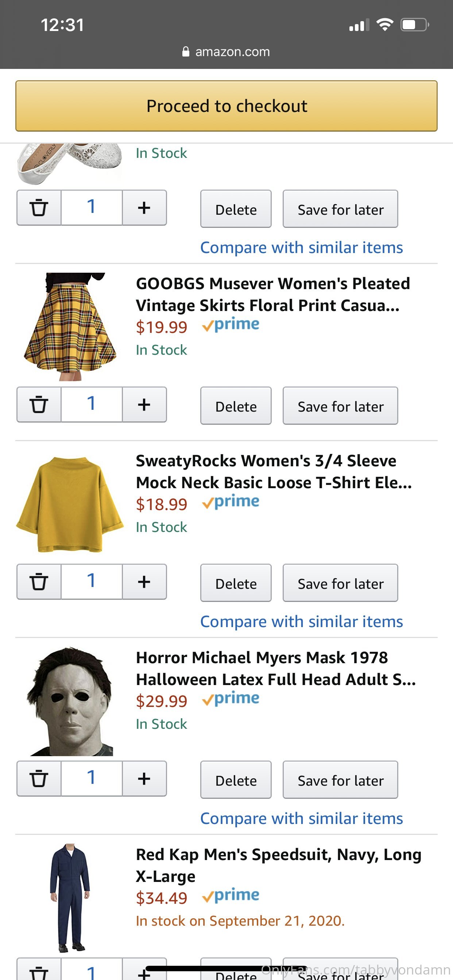The image size is (453, 980).
Task: Save the SweatyRocks T-shirt for later
Action: click(x=340, y=583)
